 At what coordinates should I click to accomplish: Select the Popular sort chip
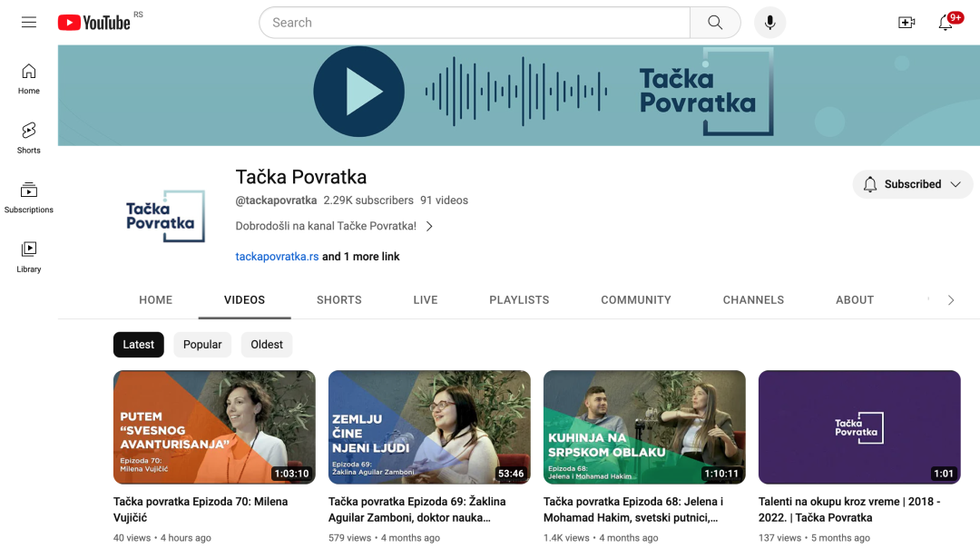[x=201, y=345]
